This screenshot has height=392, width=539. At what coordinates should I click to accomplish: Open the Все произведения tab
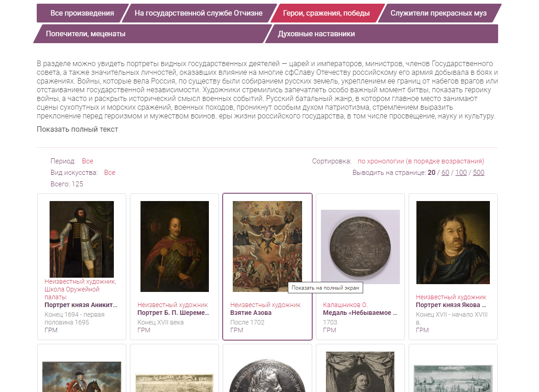(x=82, y=13)
